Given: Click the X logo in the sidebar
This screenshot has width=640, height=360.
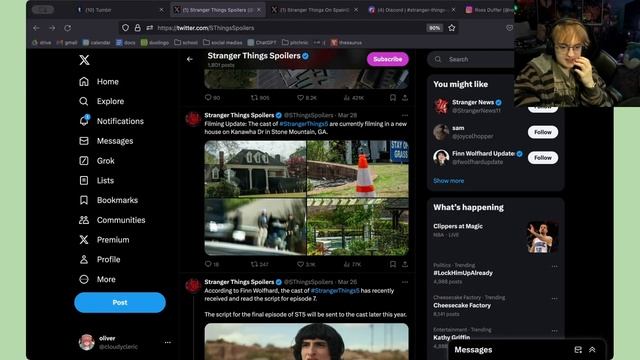Looking at the screenshot, I should (84, 60).
